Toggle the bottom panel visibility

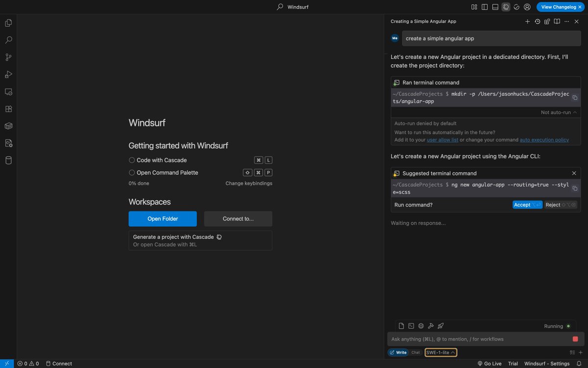(x=495, y=7)
